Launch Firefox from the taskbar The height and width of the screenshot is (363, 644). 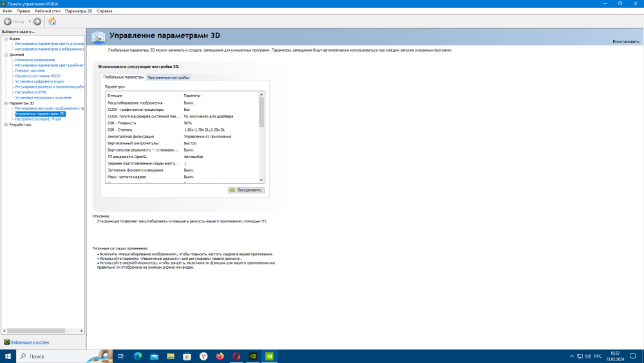point(220,356)
